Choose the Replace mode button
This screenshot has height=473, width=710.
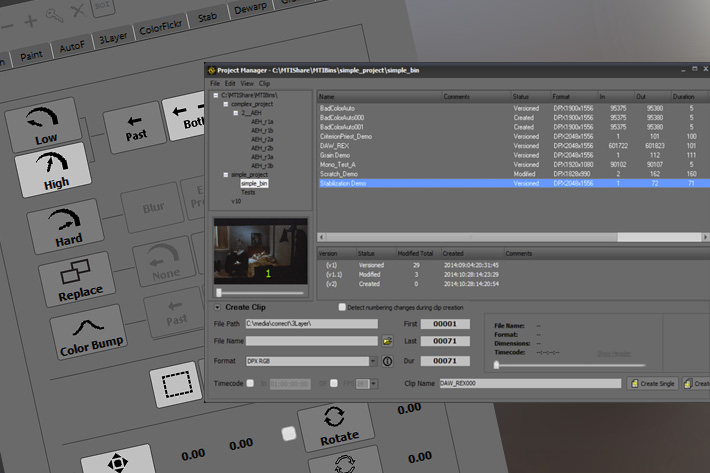(77, 279)
